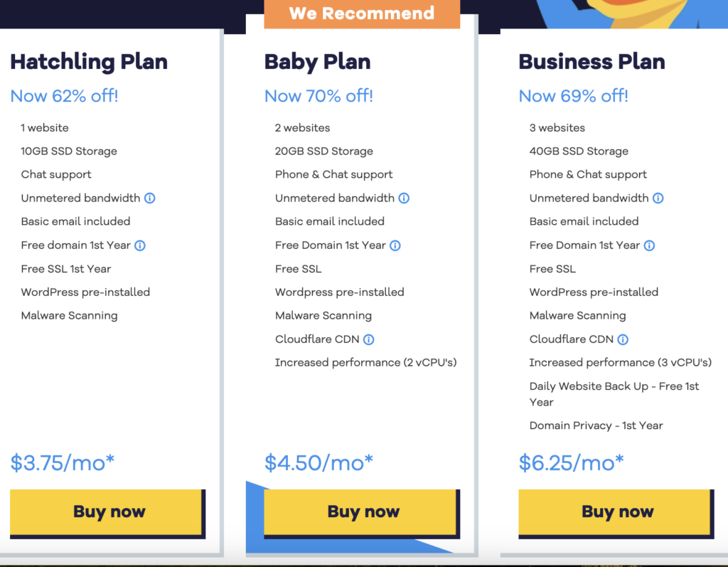The width and height of the screenshot is (728, 567).
Task: Open the Unmetered bandwidth info tooltip under Hatchling Plan
Action: pyautogui.click(x=149, y=198)
